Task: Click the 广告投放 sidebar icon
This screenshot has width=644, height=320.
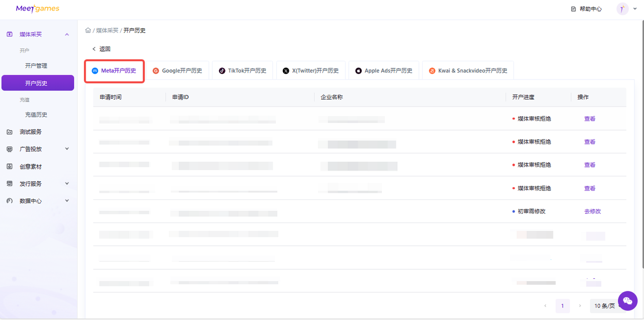Action: (10, 149)
